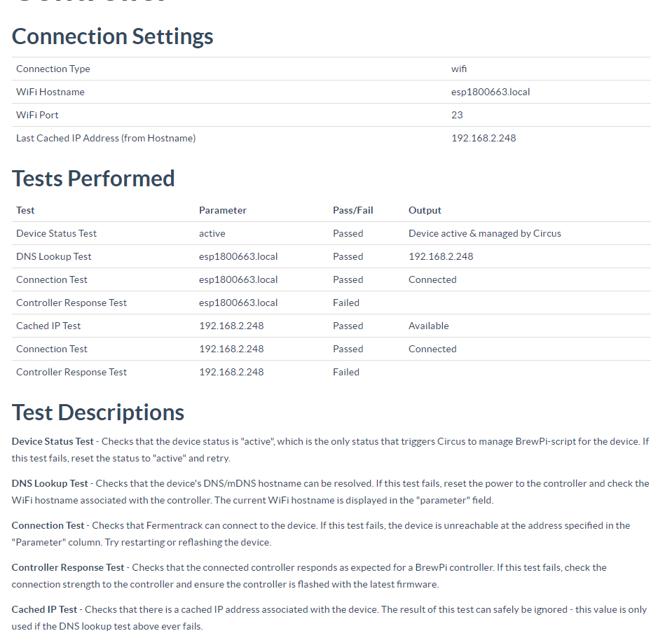Viewport: 672px width, 631px height.
Task: Click the Connection Type wifi value
Action: [x=458, y=69]
